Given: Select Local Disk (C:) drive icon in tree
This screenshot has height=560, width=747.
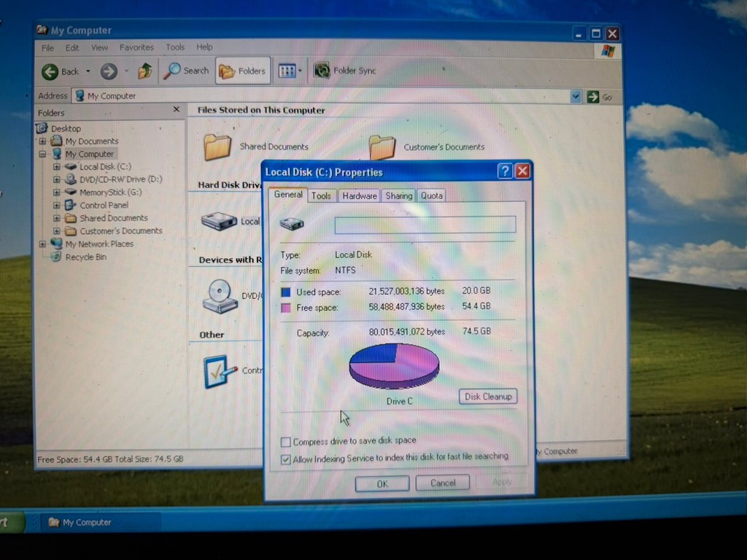Looking at the screenshot, I should tap(71, 167).
